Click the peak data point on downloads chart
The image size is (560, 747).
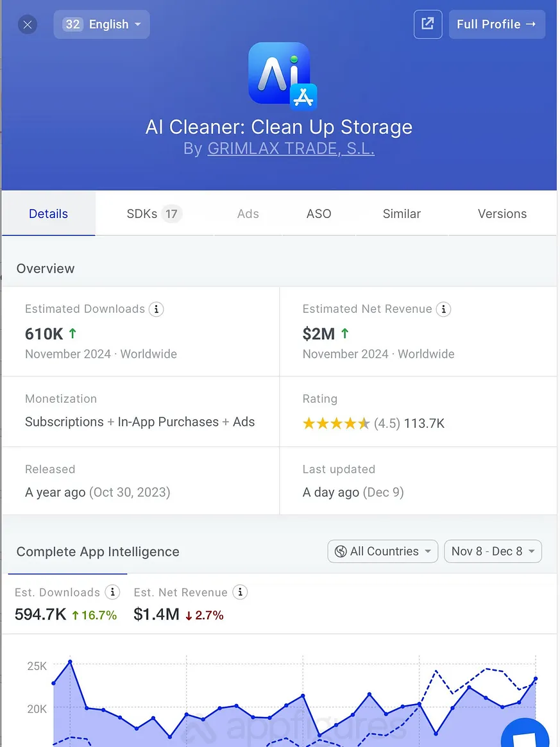[70, 661]
